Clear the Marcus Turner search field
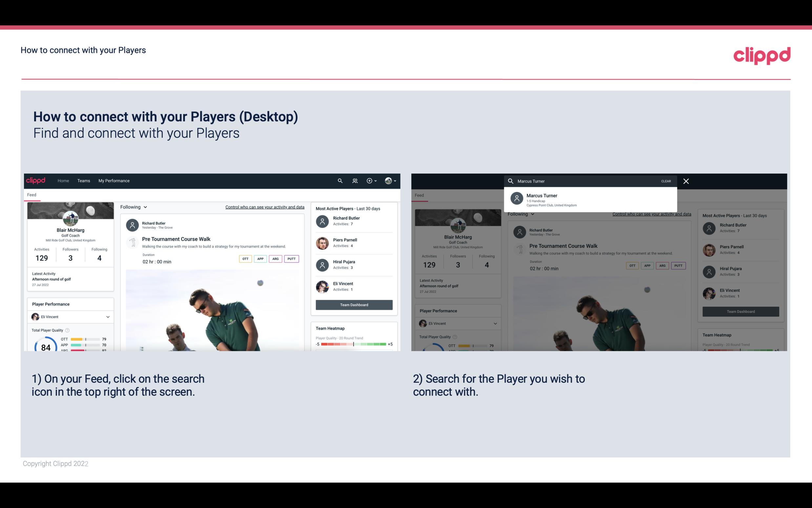 [x=666, y=181]
